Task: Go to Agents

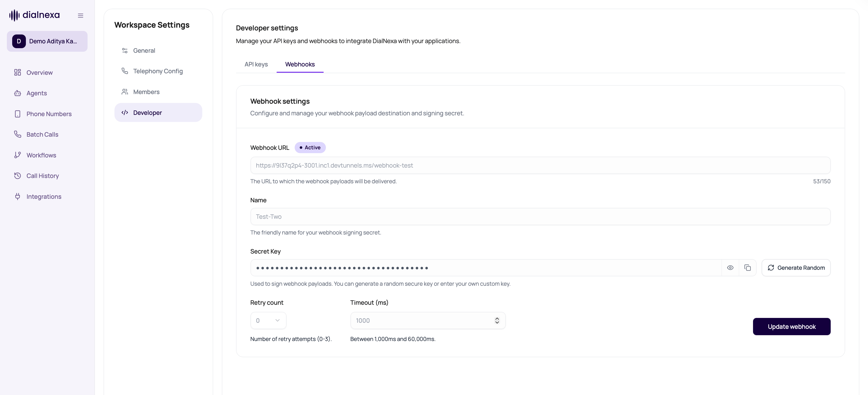Action: coord(47,93)
